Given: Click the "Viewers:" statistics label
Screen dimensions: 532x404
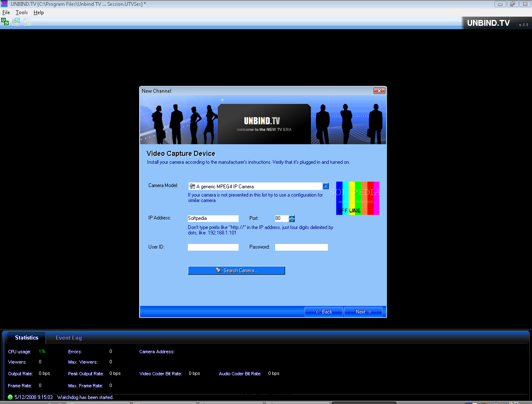Looking at the screenshot, I should 17,362.
